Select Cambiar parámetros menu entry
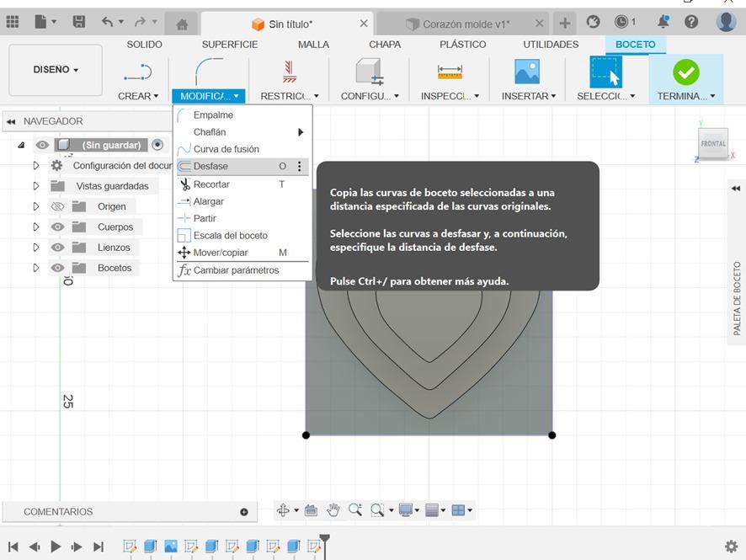The width and height of the screenshot is (746, 560). tap(236, 270)
